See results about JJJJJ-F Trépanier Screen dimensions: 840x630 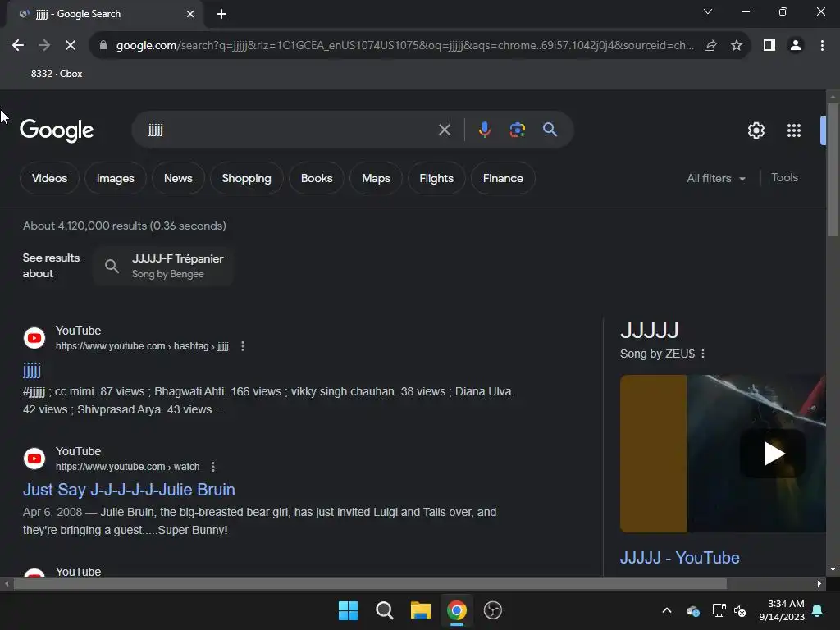(164, 266)
